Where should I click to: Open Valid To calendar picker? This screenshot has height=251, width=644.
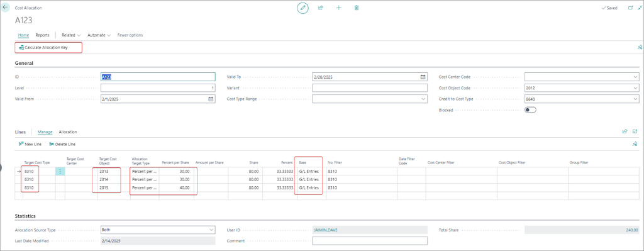[x=423, y=77]
